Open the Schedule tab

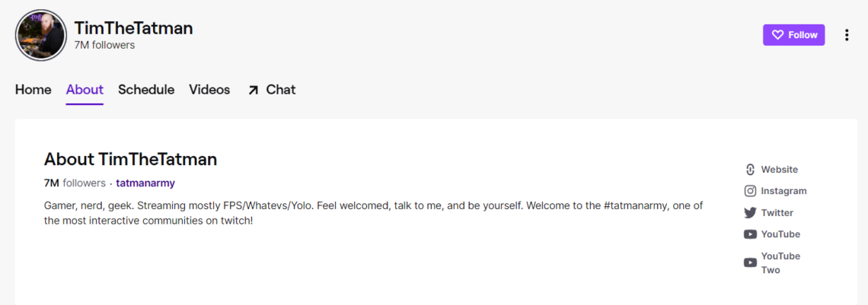click(146, 90)
